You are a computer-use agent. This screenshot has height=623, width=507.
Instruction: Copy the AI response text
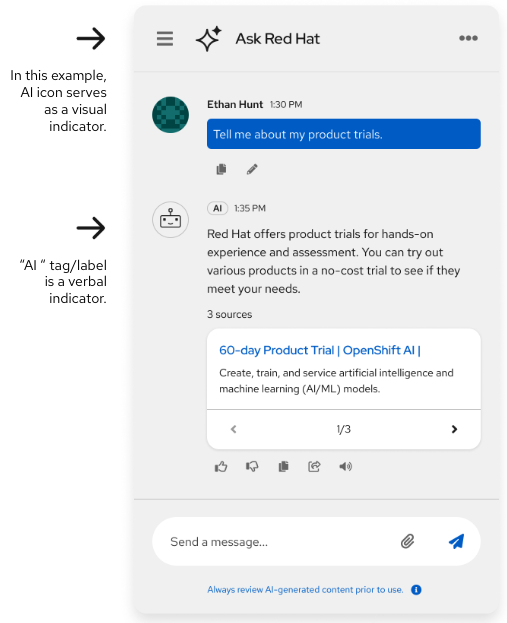(283, 466)
